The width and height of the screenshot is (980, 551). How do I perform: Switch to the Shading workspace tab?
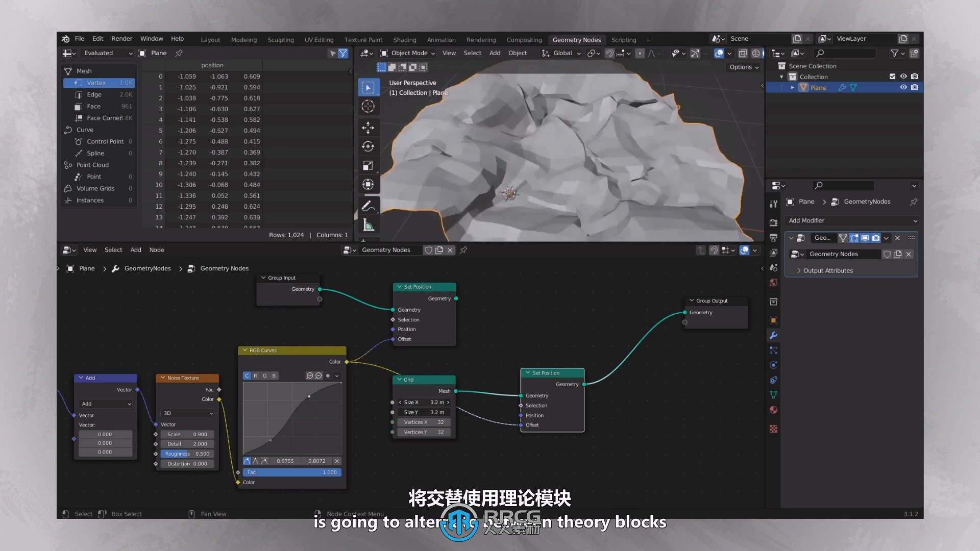pyautogui.click(x=405, y=40)
